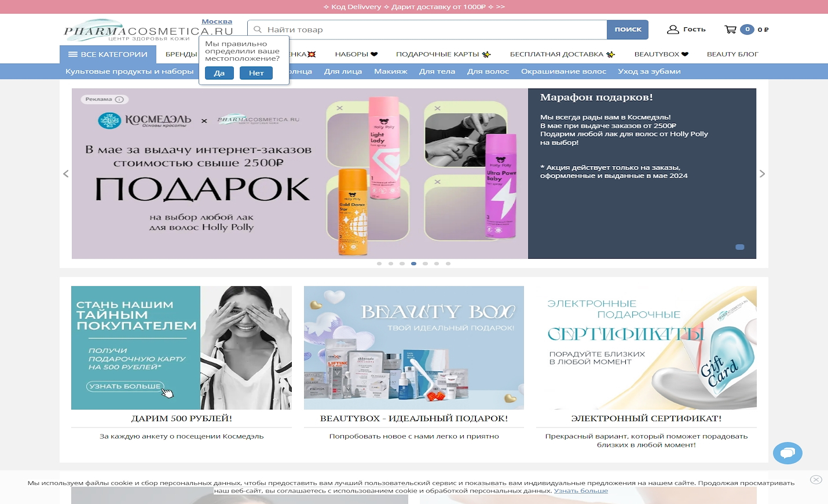Open the Delivery promo banner at top
This screenshot has width=828, height=504.
point(414,7)
